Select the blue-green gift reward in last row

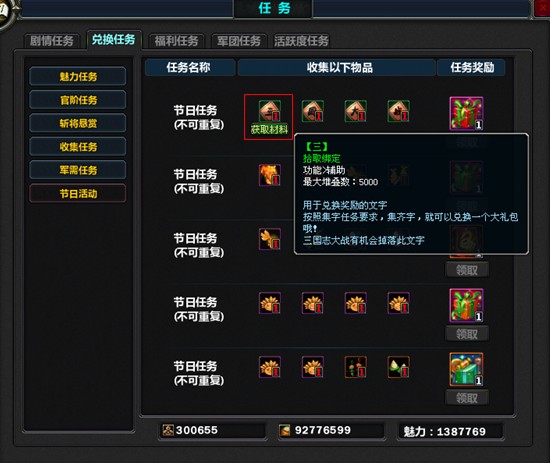click(466, 369)
